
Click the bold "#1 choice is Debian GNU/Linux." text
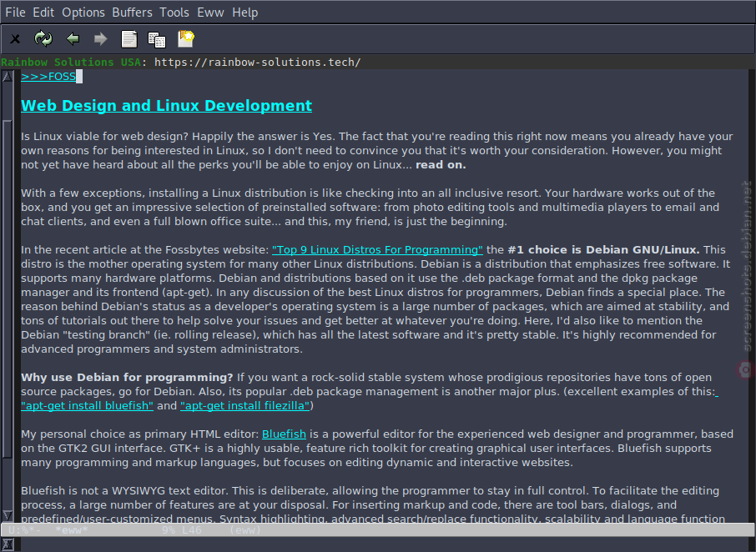click(x=603, y=249)
